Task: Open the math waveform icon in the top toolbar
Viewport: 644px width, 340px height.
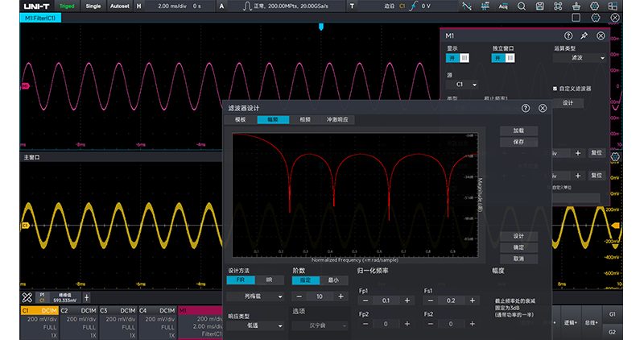Action: point(467,6)
